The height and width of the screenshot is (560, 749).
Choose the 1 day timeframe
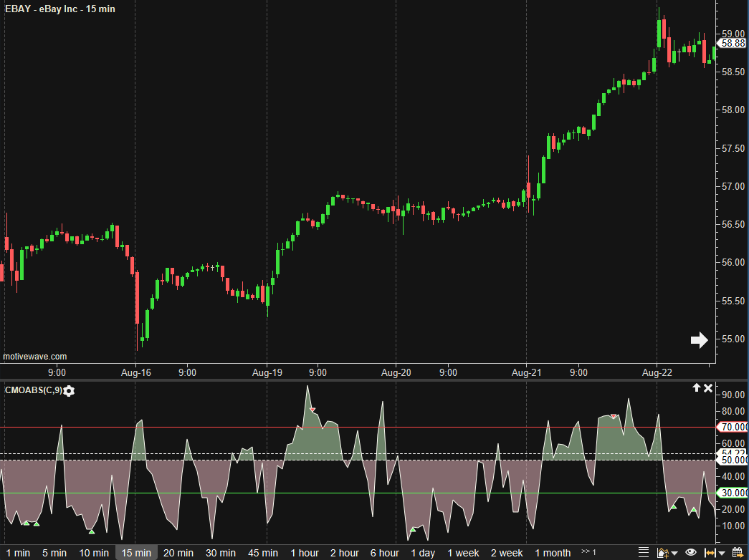423,553
